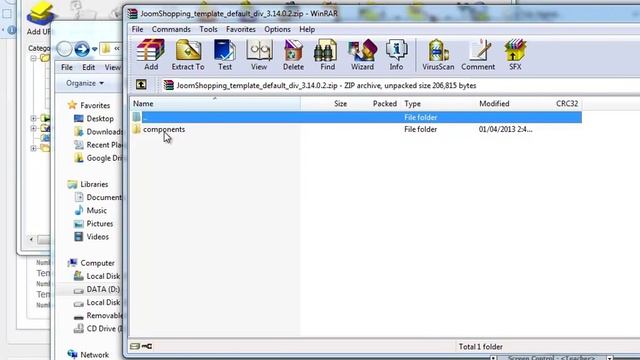Open Organize dropdown in Explorer
Screen dimensions: 640x360
tap(85, 83)
